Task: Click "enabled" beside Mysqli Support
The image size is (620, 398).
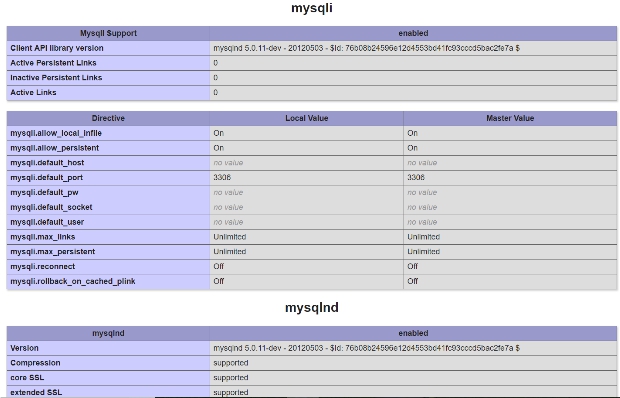Action: coord(413,33)
